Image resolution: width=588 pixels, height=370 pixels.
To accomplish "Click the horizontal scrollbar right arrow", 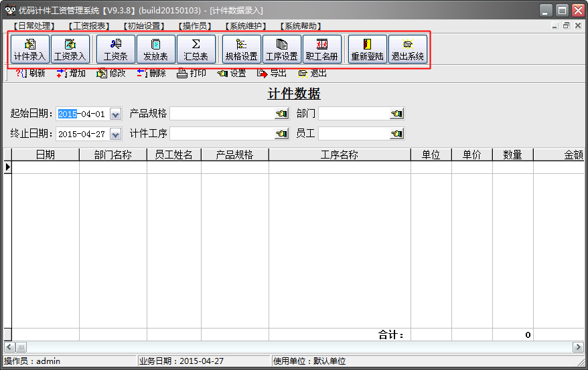I will click(578, 347).
